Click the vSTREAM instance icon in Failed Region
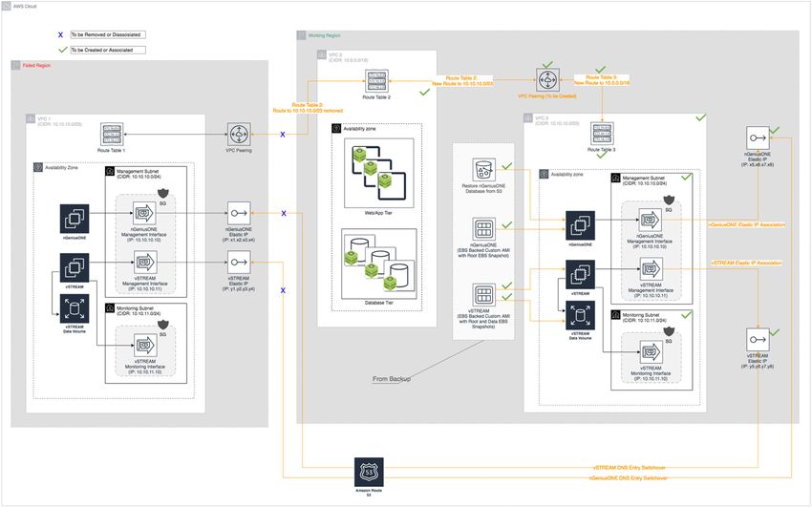This screenshot has height=507, width=812. point(75,268)
